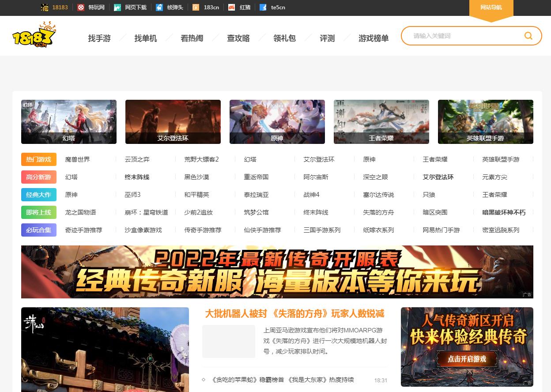Open the 云顶之弈 link

pos(137,159)
